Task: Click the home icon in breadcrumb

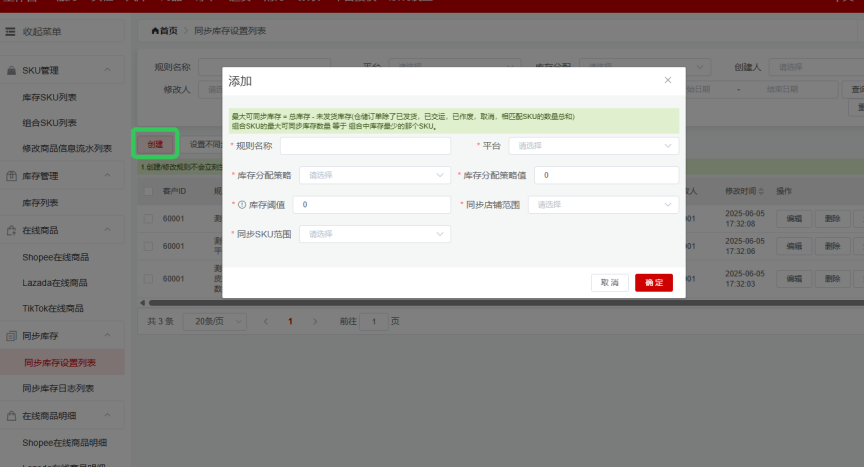Action: 155,31
